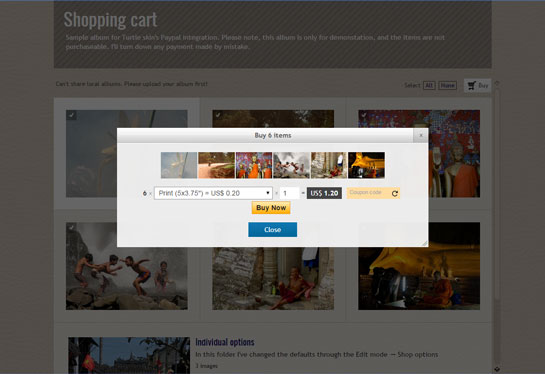This screenshot has width=545, height=374.
Task: Toggle checkmark on the dragonfly photo
Action: tap(71, 115)
